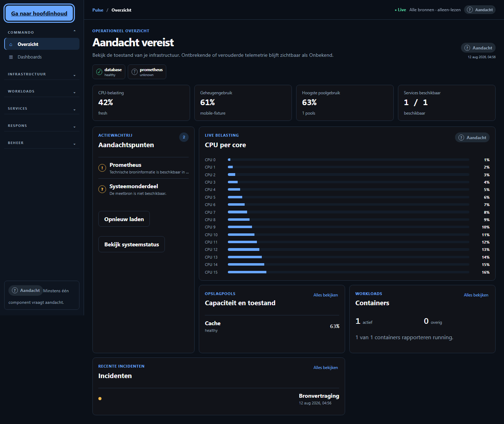The image size is (504, 424).
Task: Click the Opnieuw laden button
Action: click(x=124, y=219)
